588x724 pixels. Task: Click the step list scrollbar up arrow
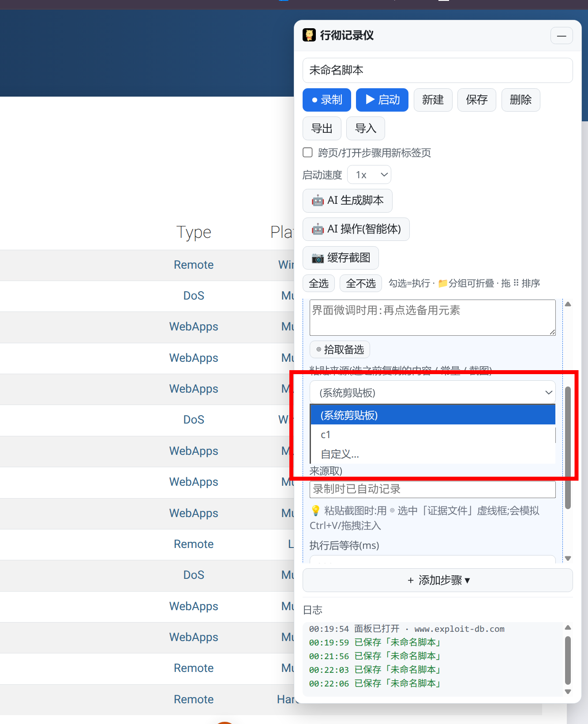click(568, 304)
